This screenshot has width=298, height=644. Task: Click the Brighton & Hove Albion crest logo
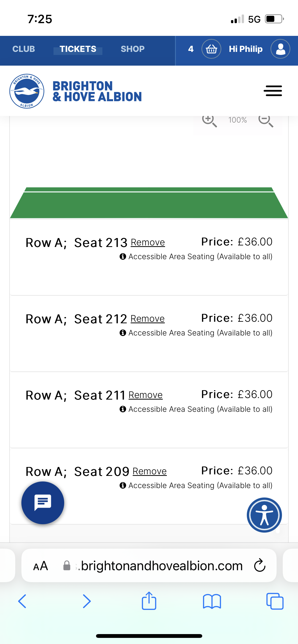27,91
